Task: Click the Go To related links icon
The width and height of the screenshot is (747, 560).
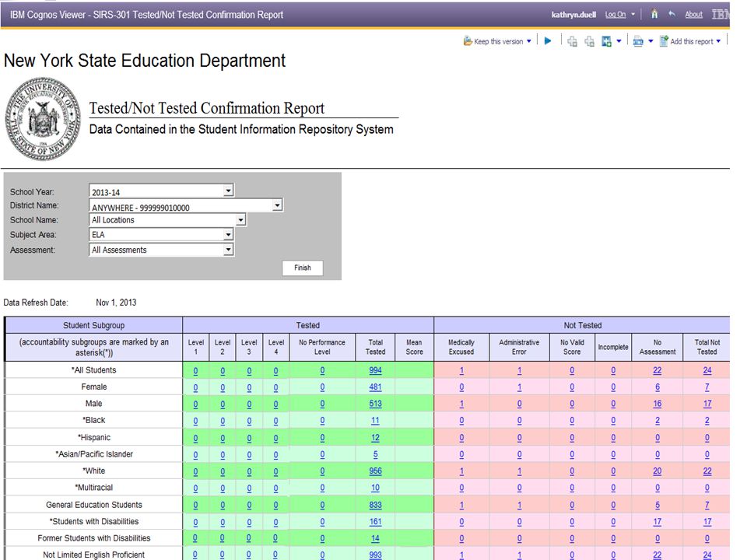Action: [x=606, y=41]
